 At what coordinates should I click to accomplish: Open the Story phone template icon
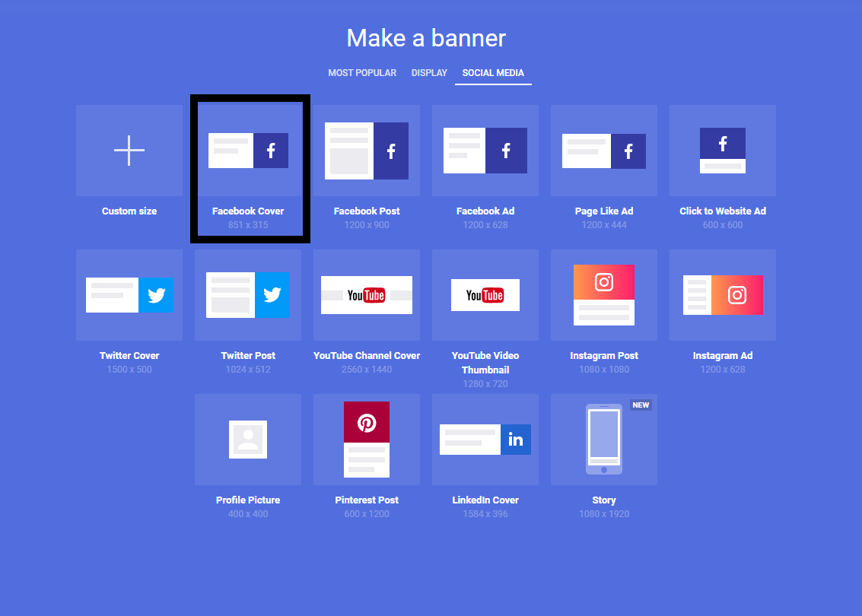[604, 439]
